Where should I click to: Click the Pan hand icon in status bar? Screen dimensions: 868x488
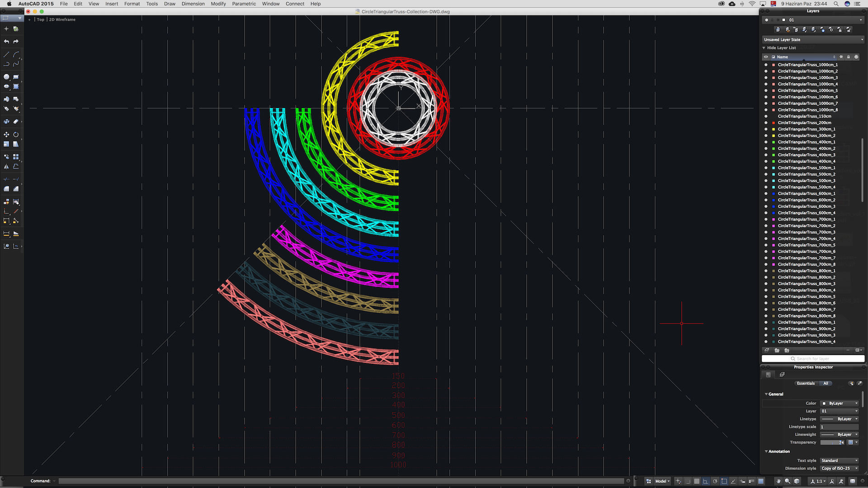tap(778, 481)
